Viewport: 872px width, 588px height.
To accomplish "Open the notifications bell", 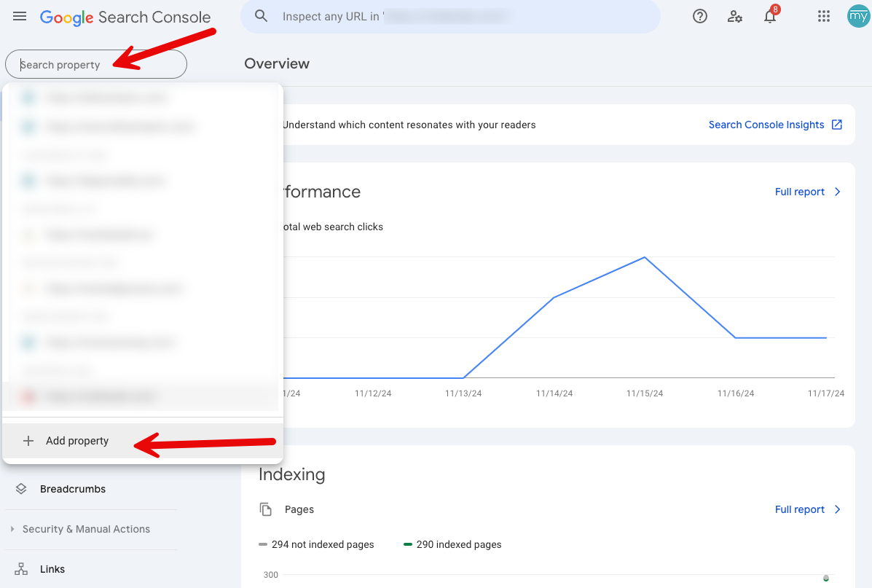I will tap(770, 16).
